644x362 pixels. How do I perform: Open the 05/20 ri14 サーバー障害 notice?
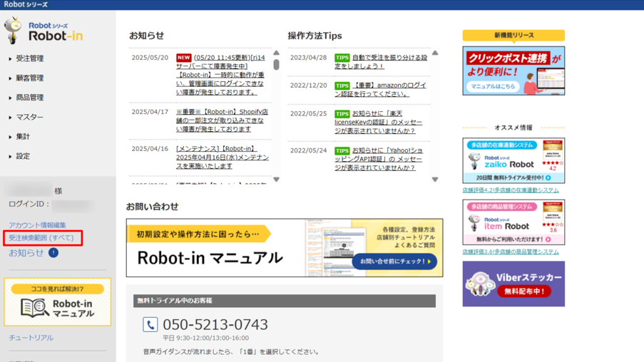click(x=221, y=75)
